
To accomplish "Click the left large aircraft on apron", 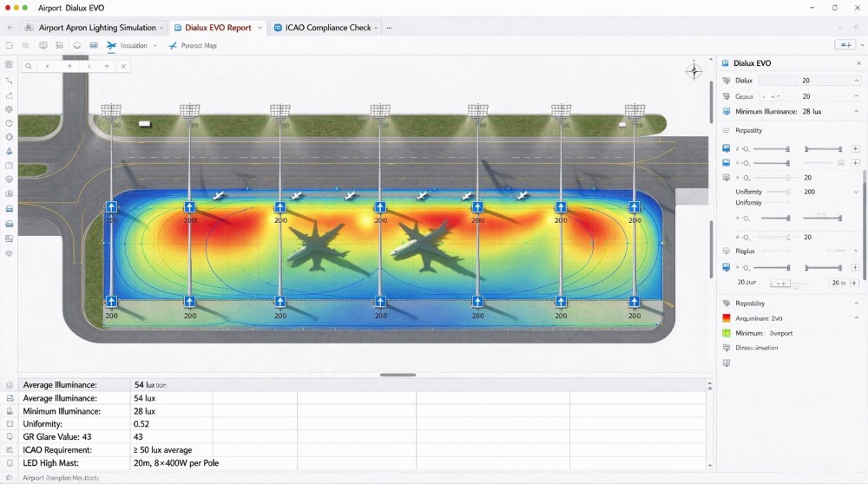I will coord(317,245).
